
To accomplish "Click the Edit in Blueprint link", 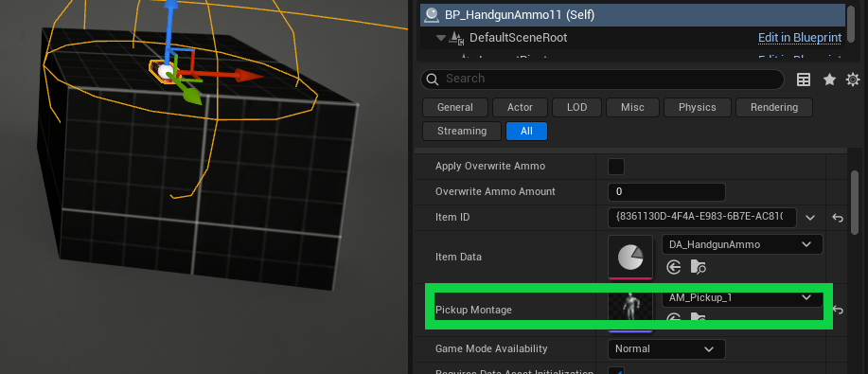I will click(799, 38).
